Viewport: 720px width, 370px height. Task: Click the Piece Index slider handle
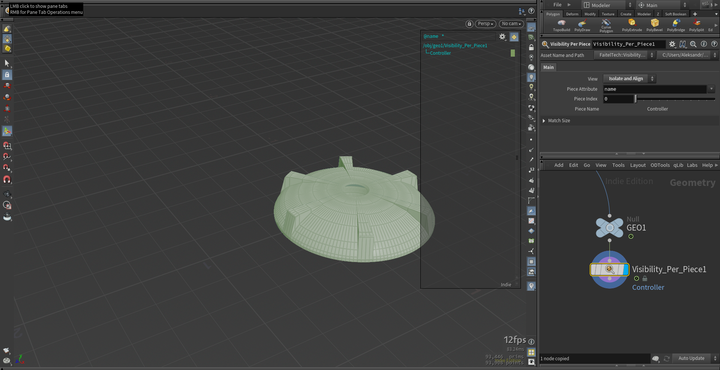coord(636,99)
